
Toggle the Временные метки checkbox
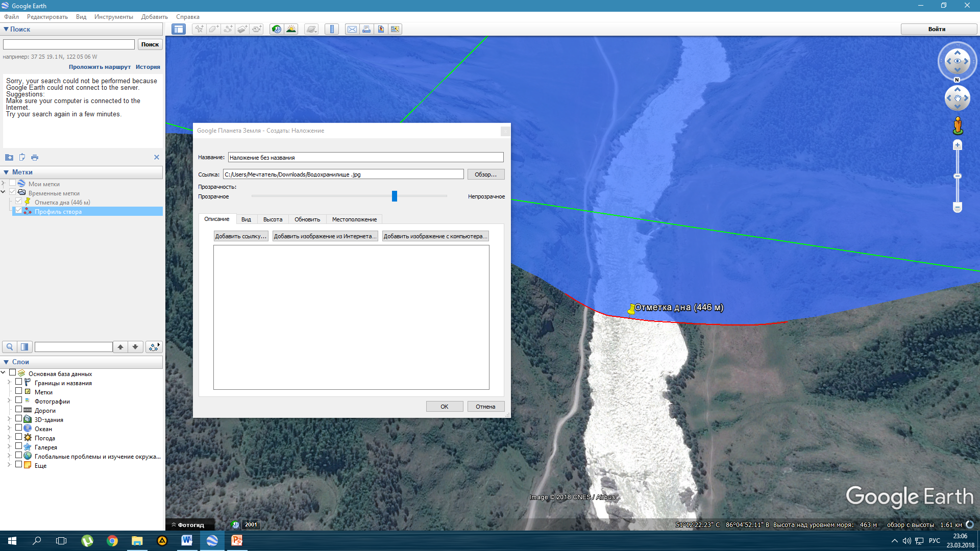[12, 192]
